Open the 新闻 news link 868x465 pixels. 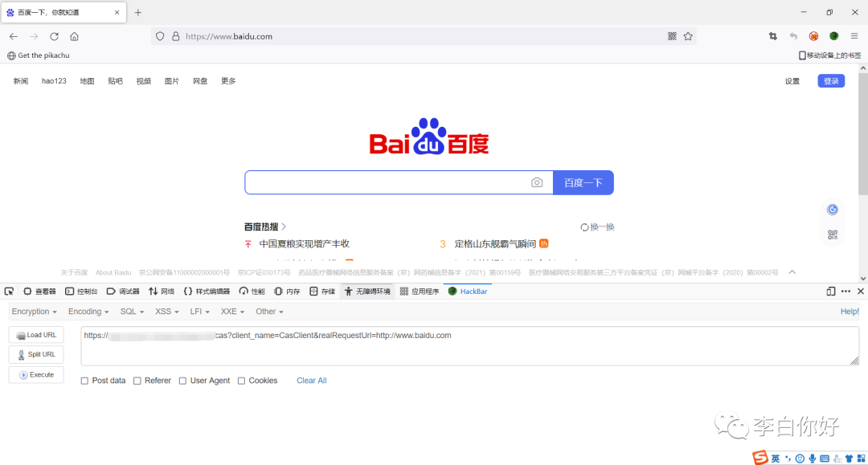21,81
